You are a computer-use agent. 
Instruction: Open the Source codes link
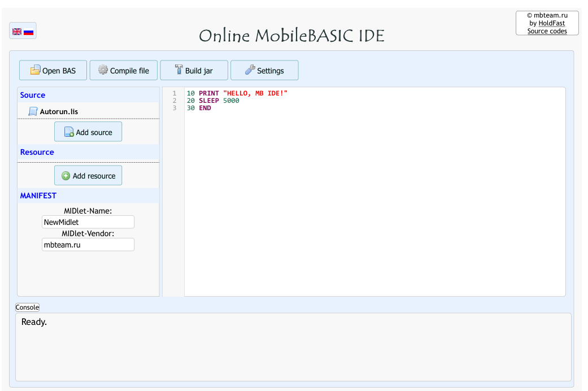[547, 31]
